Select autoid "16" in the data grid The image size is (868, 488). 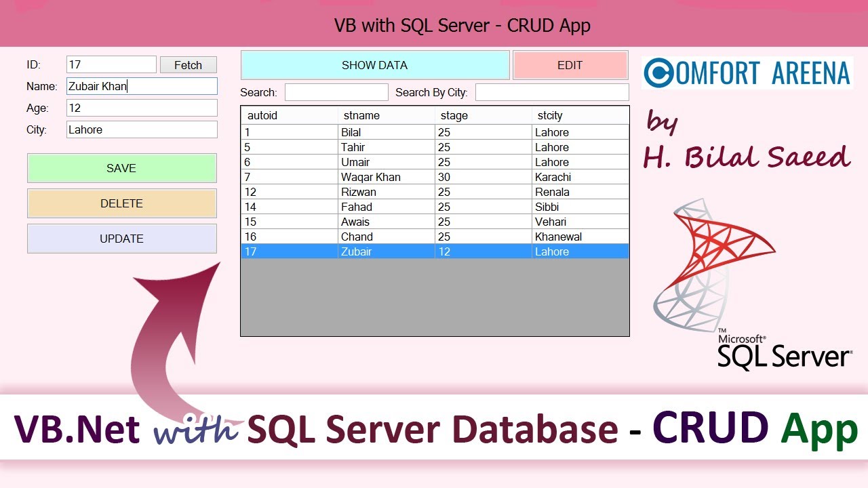click(x=290, y=237)
